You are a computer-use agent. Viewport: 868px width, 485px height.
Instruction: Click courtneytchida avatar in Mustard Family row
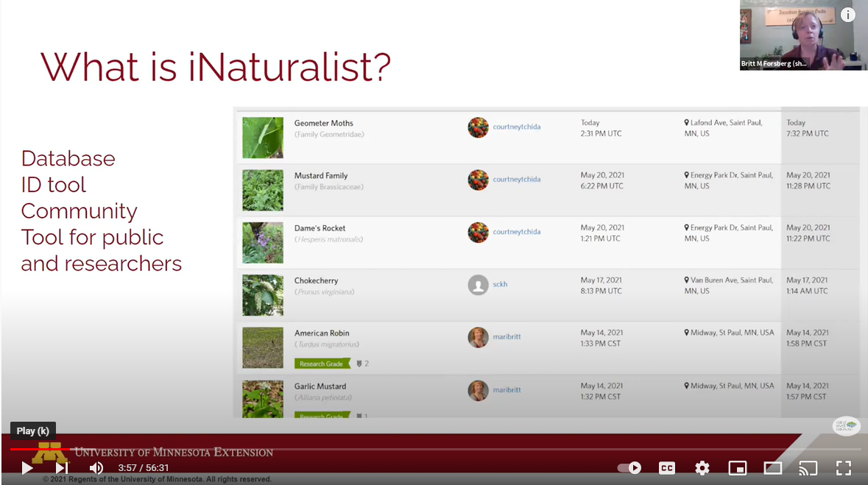point(479,180)
